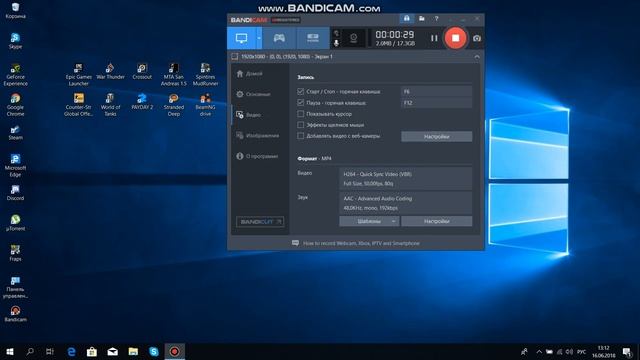Select GeForce Experience desktop icon
640x360 pixels.
(x=16, y=75)
